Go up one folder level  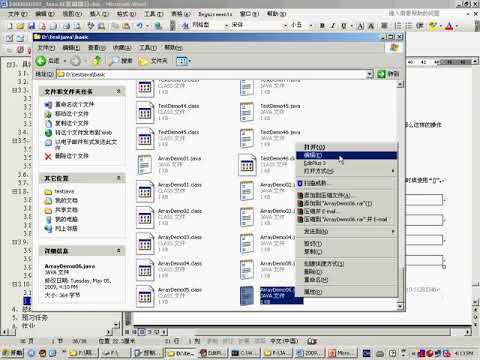97,61
